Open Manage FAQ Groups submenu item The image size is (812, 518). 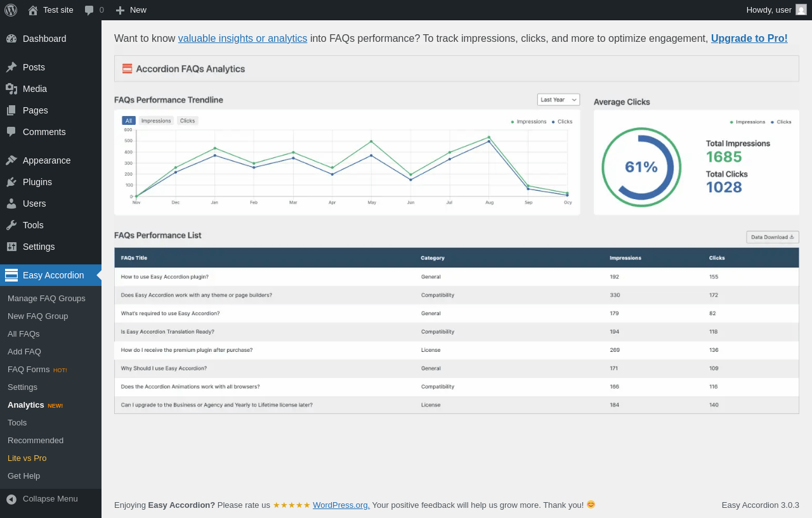(x=46, y=298)
